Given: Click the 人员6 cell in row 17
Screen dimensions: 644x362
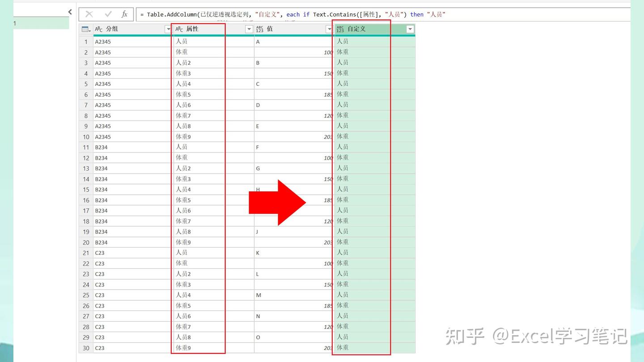Looking at the screenshot, I should 213,210.
